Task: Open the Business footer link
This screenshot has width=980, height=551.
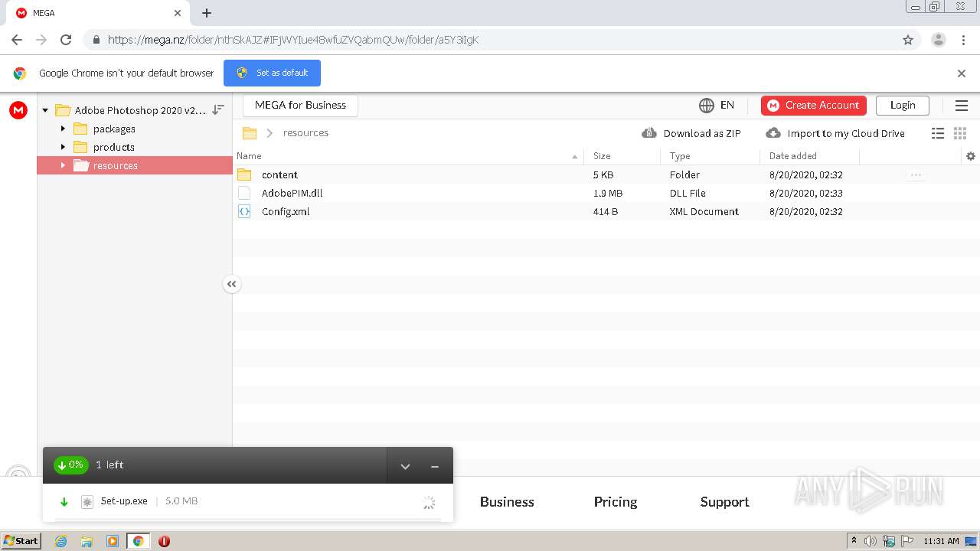Action: 507,502
